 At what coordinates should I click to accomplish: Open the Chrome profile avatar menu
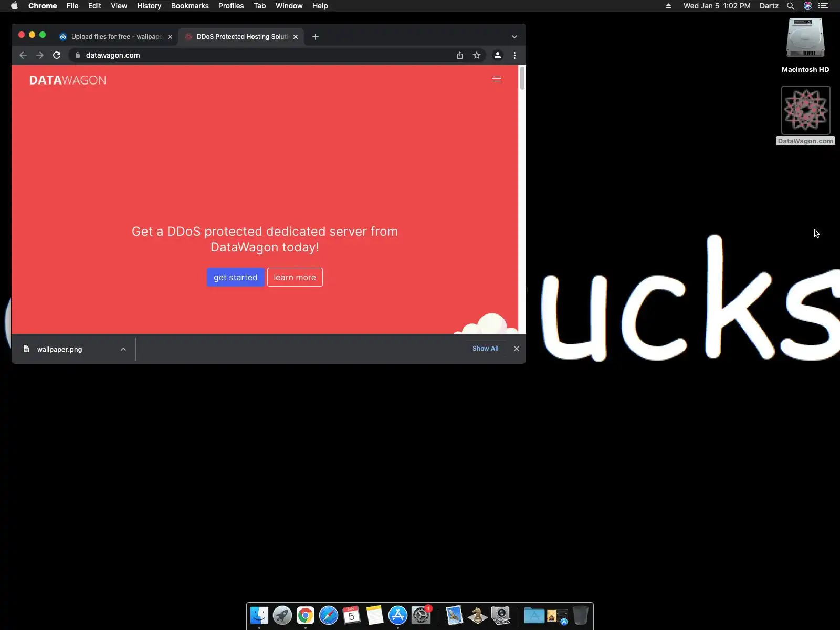click(x=498, y=55)
